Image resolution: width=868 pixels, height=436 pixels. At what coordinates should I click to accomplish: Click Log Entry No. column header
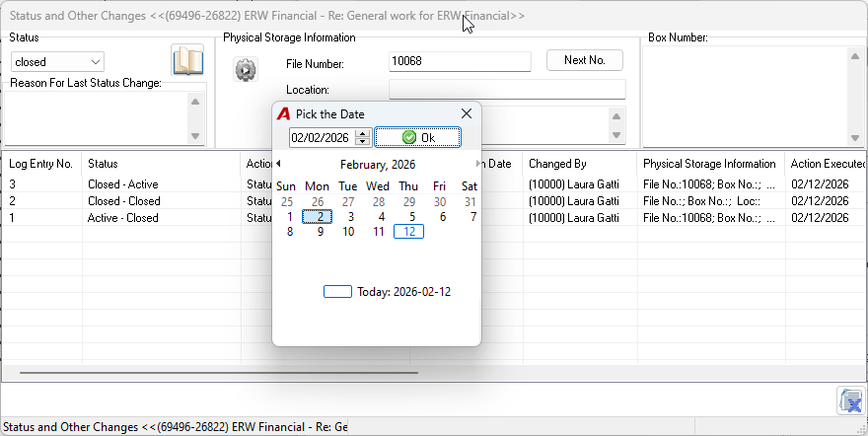[x=41, y=164]
